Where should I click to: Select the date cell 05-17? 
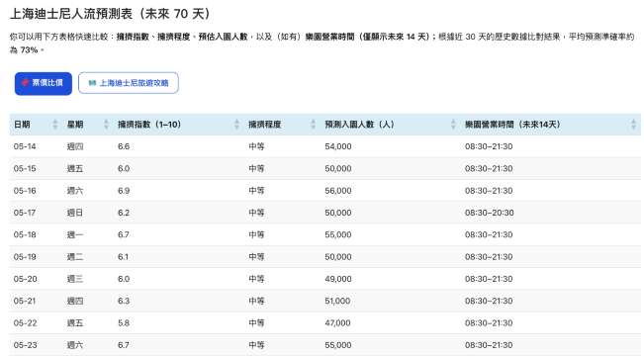(x=25, y=213)
